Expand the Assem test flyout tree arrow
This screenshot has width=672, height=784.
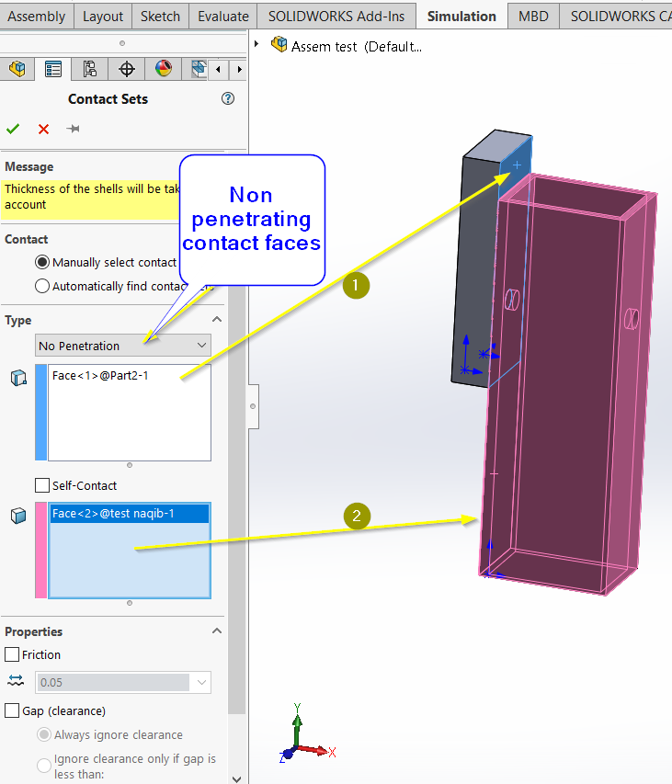pos(256,44)
